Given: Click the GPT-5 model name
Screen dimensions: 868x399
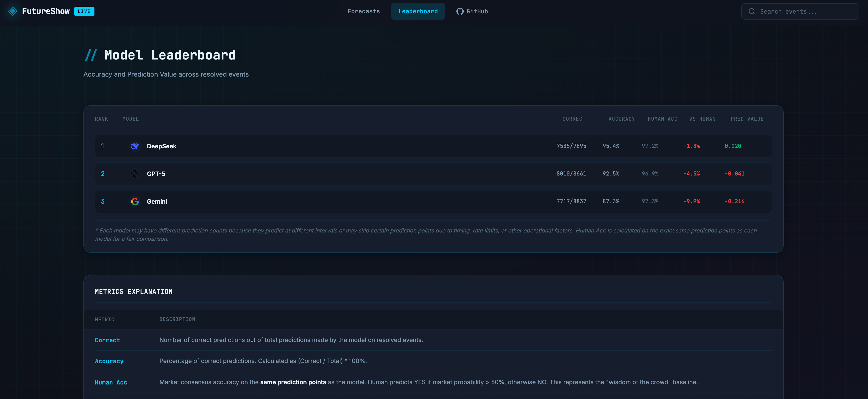Looking at the screenshot, I should pyautogui.click(x=156, y=174).
